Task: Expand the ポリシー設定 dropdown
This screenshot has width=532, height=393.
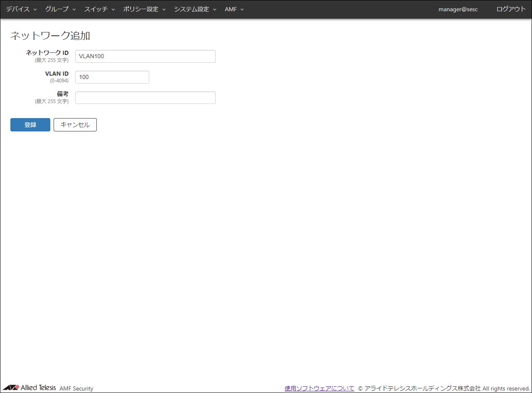Action: (144, 9)
